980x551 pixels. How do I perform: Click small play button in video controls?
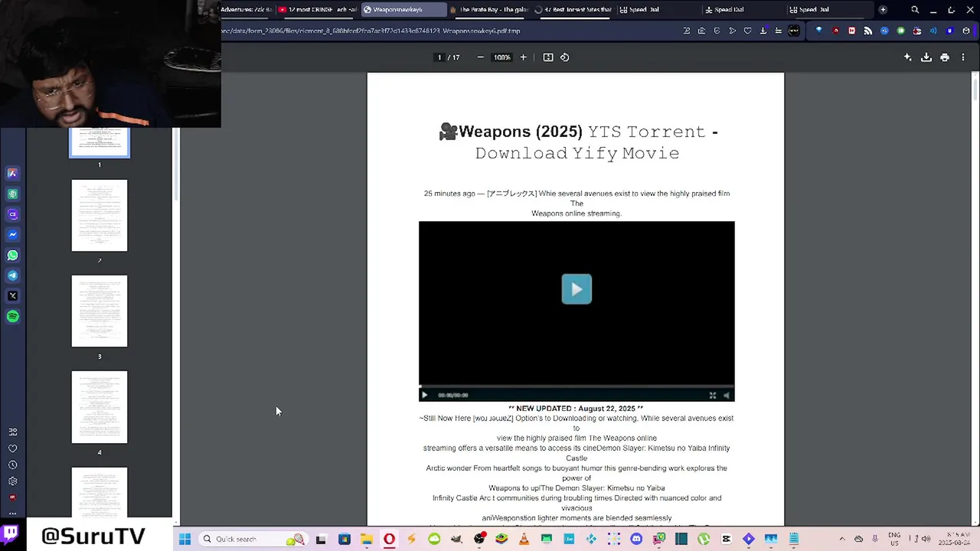(x=424, y=396)
